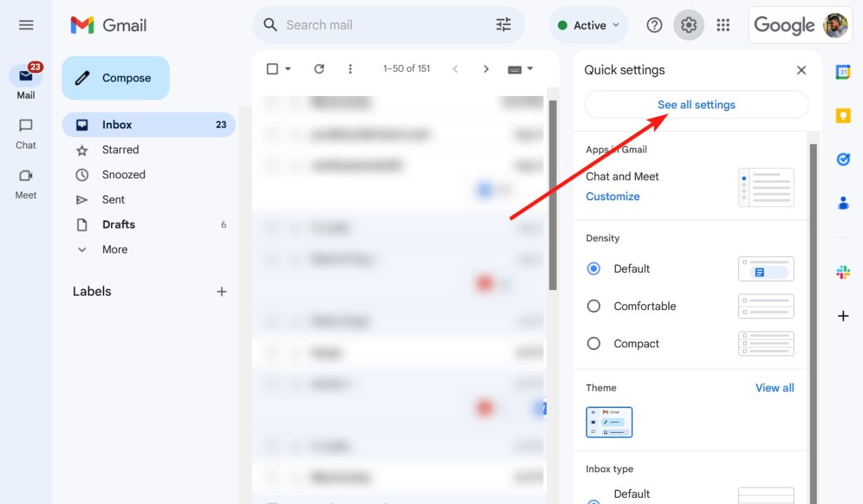Open Google Tasks in the side panel
The height and width of the screenshot is (504, 863).
click(x=843, y=159)
